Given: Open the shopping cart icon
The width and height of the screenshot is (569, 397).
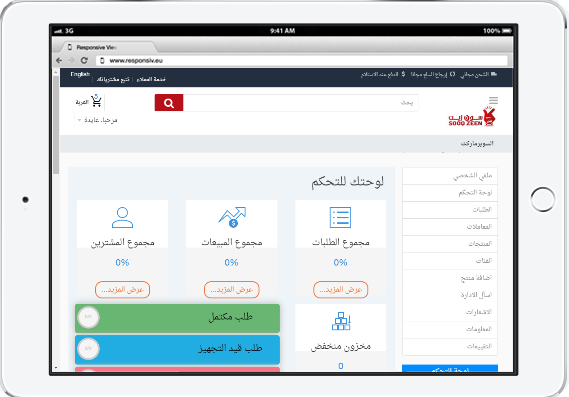Looking at the screenshot, I should click(96, 101).
